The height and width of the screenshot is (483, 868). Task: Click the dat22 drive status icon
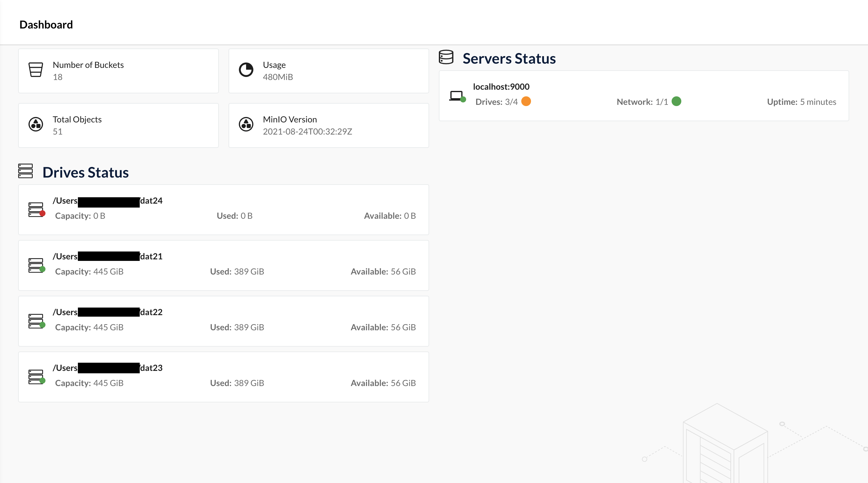(x=36, y=321)
